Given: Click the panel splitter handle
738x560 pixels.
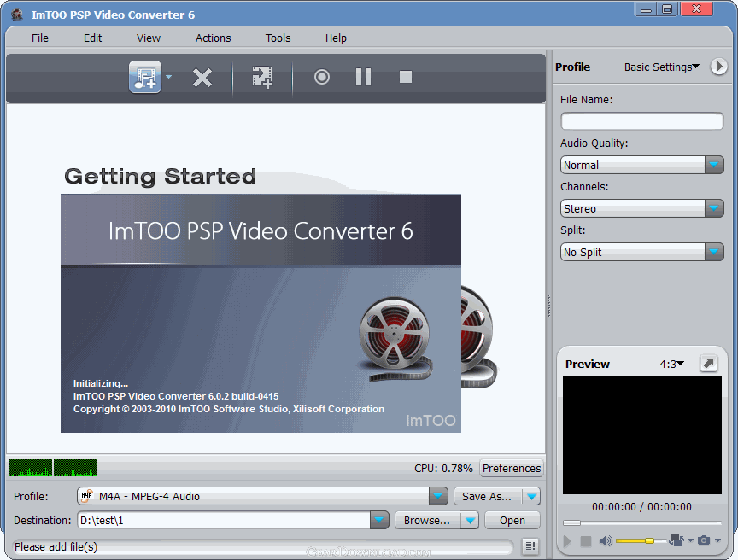Looking at the screenshot, I should pyautogui.click(x=548, y=306).
